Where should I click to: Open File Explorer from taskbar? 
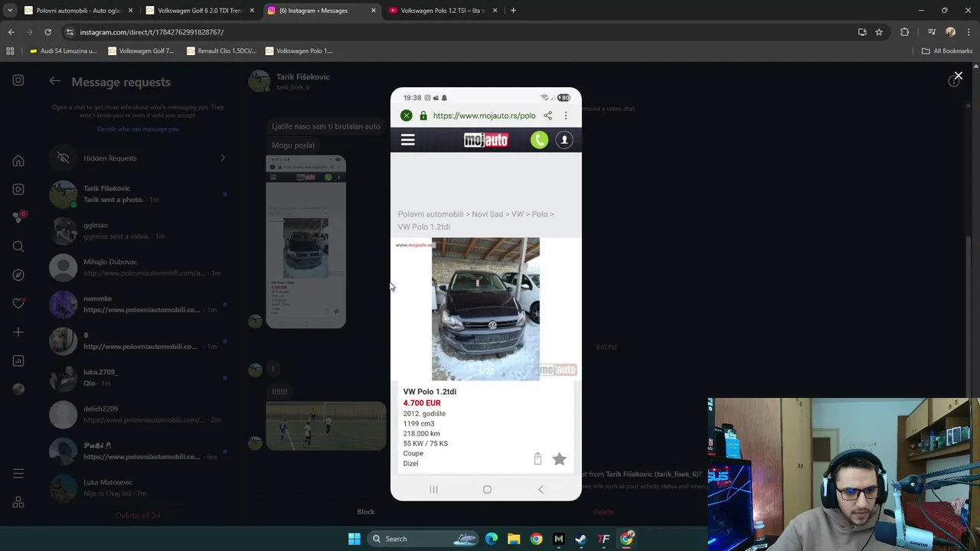coord(514,539)
